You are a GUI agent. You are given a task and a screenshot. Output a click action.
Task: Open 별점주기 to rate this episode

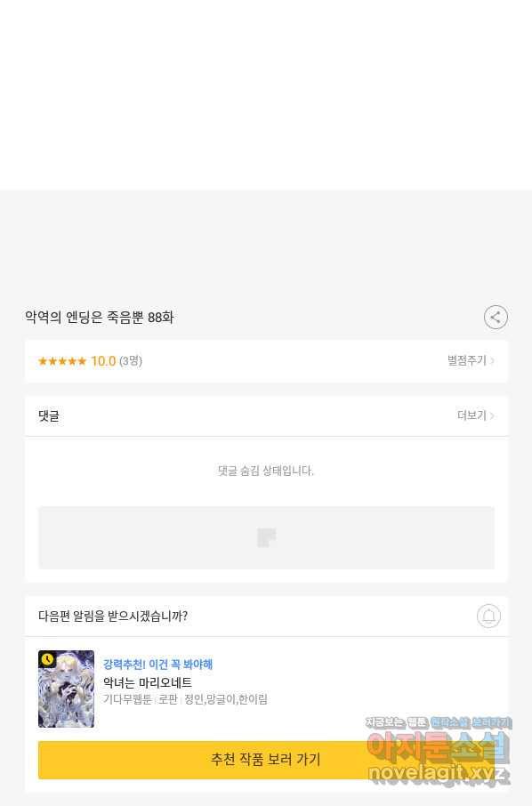click(x=467, y=361)
